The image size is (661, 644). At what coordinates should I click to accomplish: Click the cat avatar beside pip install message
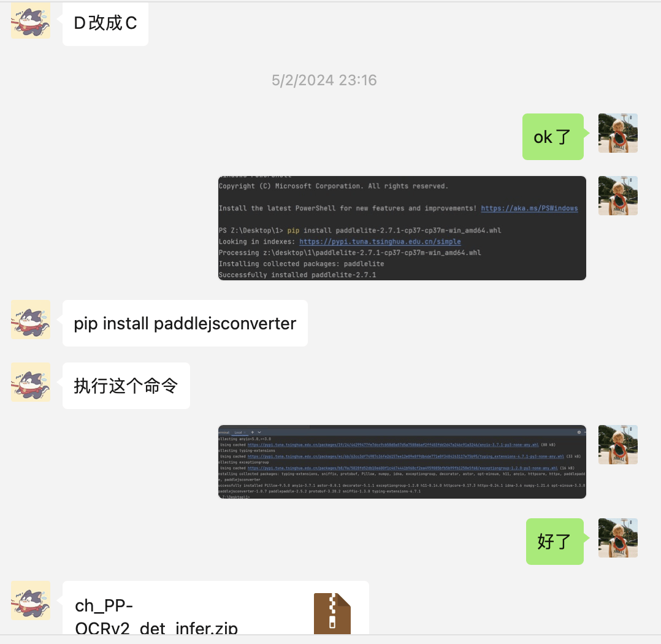point(31,320)
